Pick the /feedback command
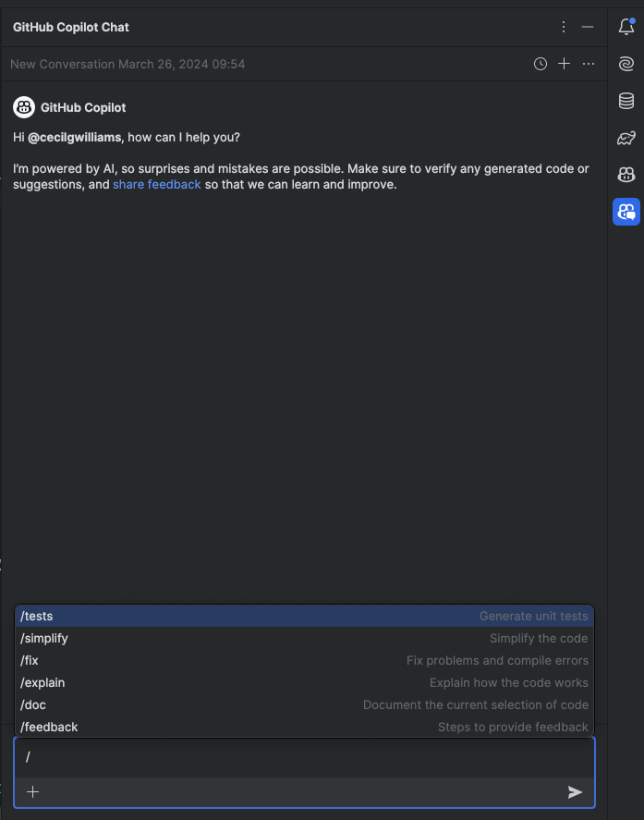 pyautogui.click(x=304, y=727)
